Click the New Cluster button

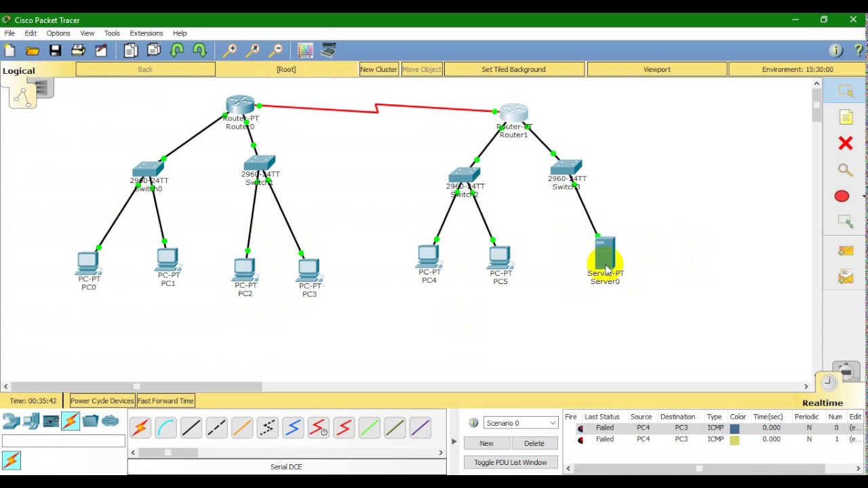(378, 69)
